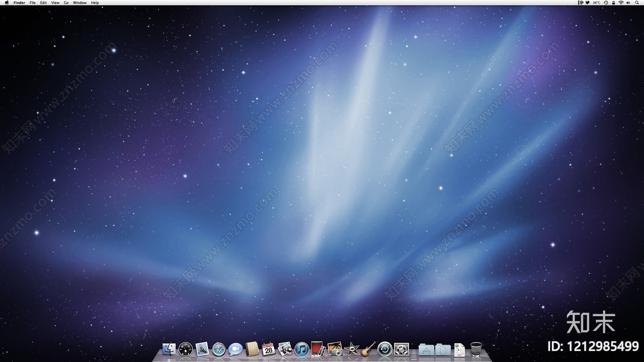This screenshot has width=644, height=362.
Task: Open the Apple menu
Action: (x=6, y=3)
